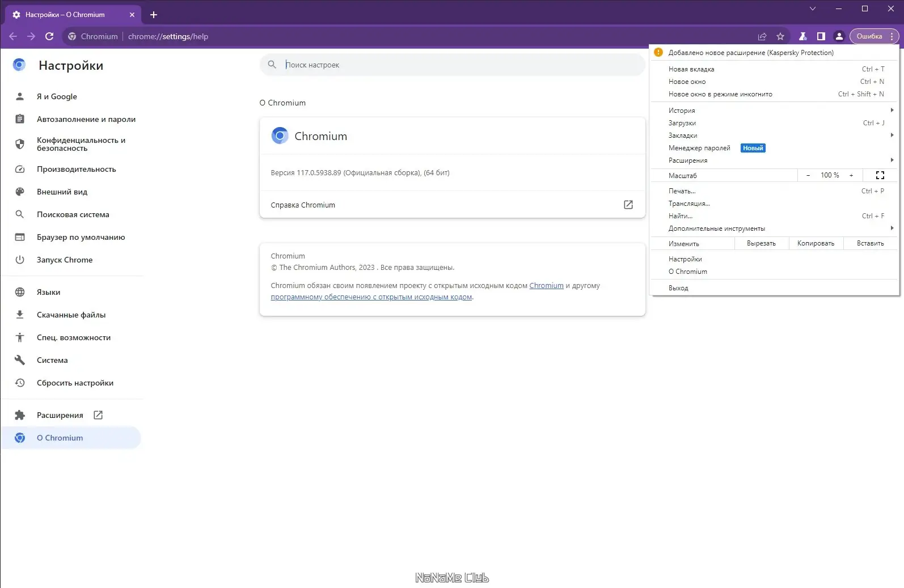Select Новая вкладка from the menu

point(775,69)
